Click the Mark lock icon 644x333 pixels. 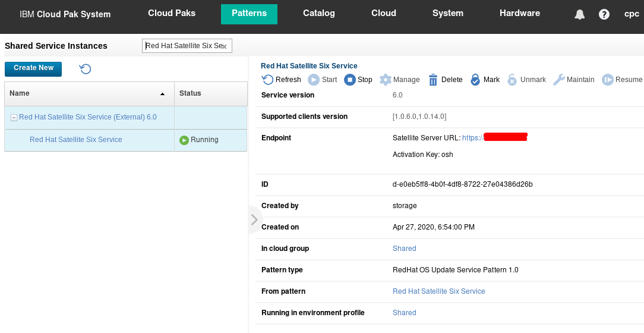coord(475,80)
